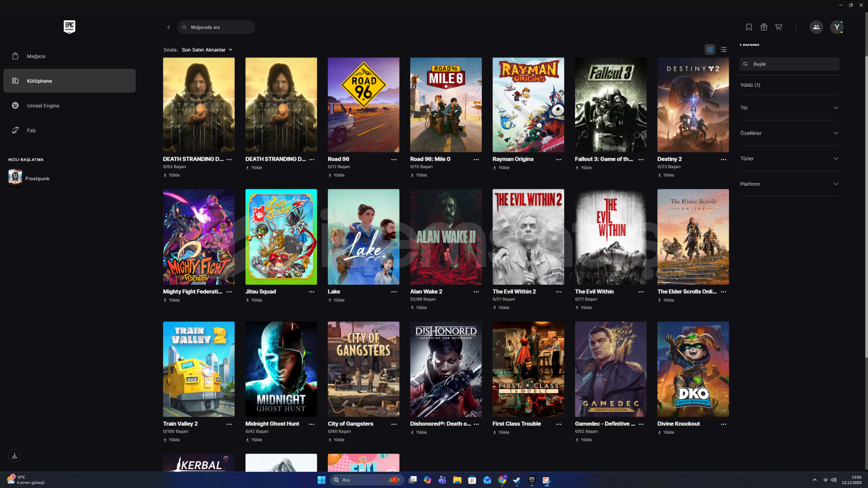Click the Başlık filter search field
868x488 pixels.
point(789,64)
